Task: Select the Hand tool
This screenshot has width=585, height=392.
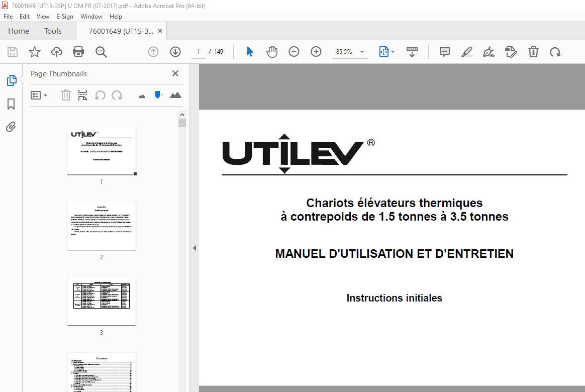Action: click(272, 51)
